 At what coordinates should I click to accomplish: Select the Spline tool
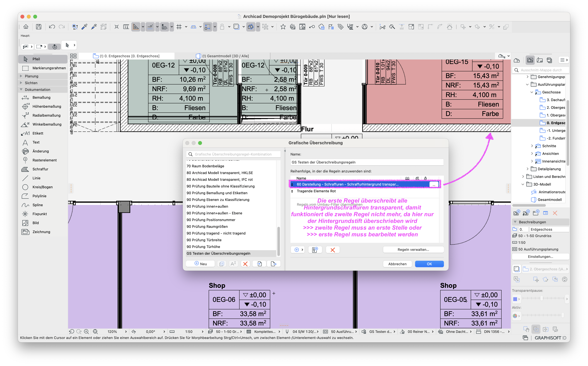tap(43, 205)
